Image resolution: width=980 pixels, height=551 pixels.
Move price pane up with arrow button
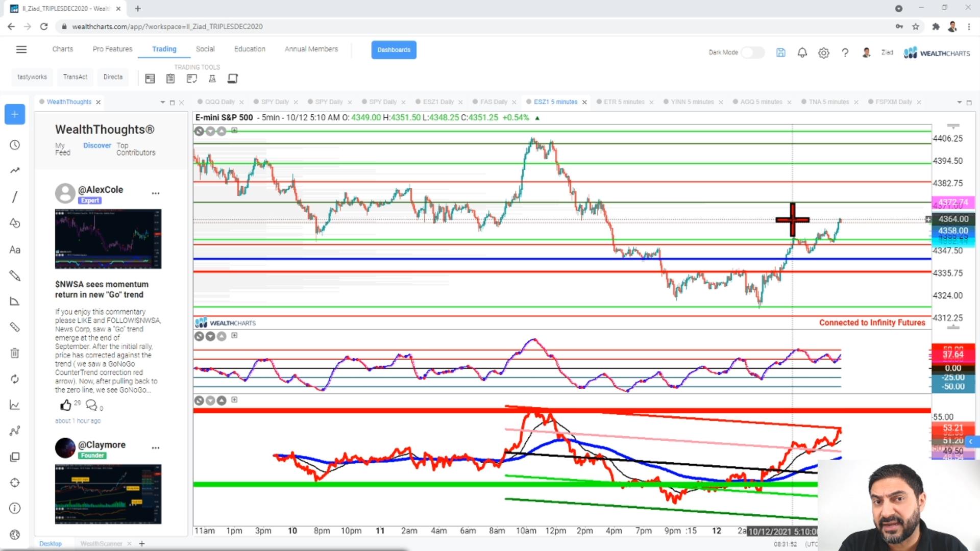pos(222,131)
